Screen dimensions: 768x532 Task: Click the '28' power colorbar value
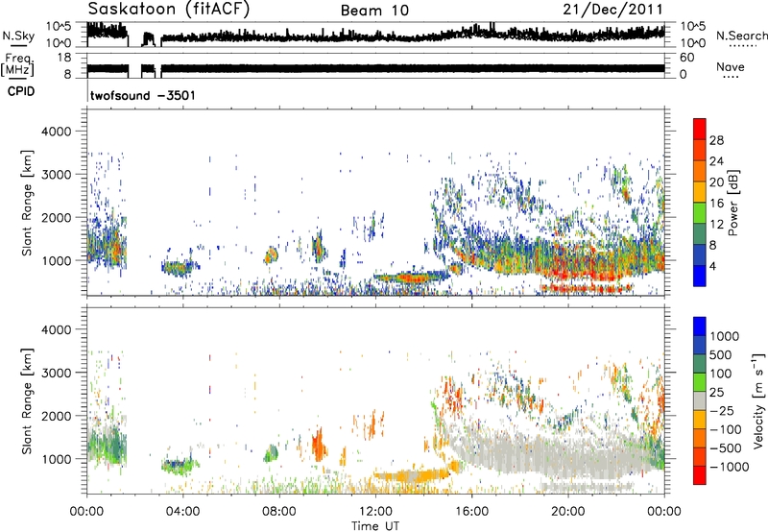coord(716,140)
